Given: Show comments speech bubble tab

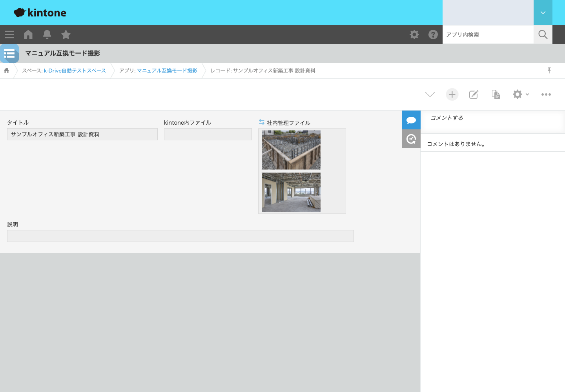Looking at the screenshot, I should tap(411, 120).
